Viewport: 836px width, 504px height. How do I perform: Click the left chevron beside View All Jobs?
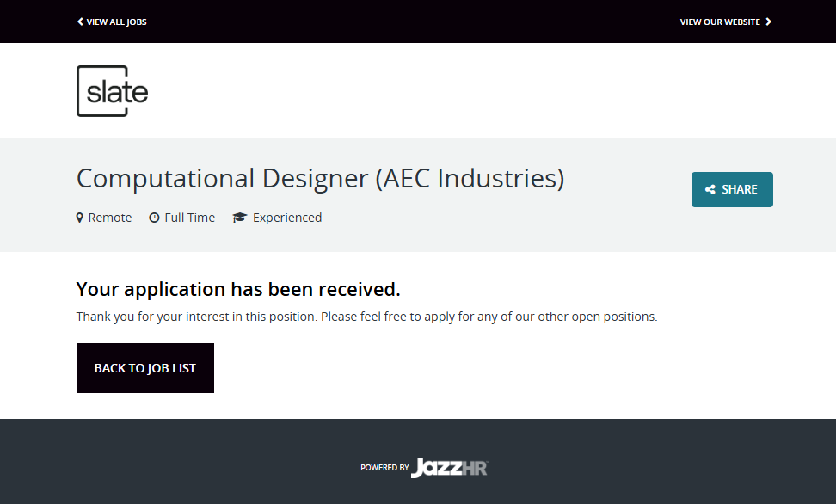[80, 22]
